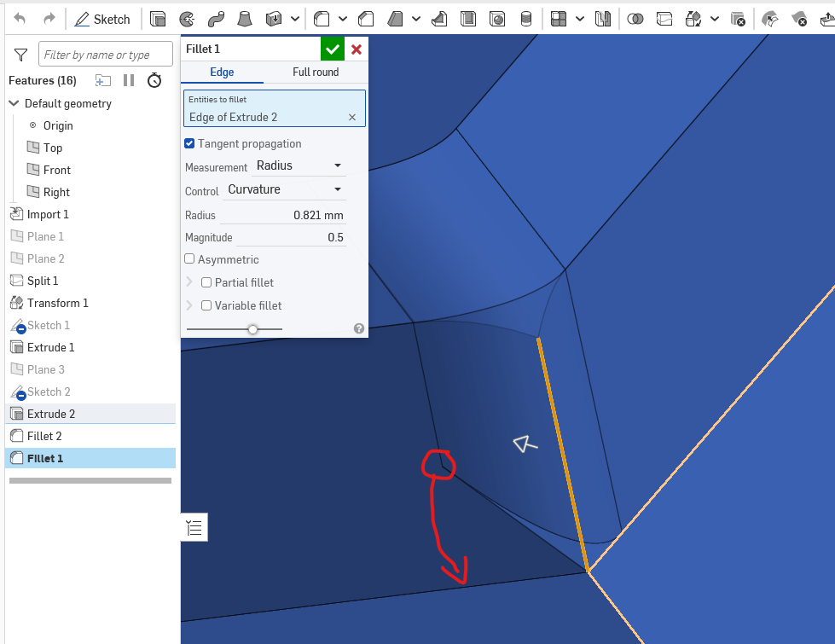This screenshot has height=644, width=835.
Task: Select the Delete part tool
Action: coord(738,19)
